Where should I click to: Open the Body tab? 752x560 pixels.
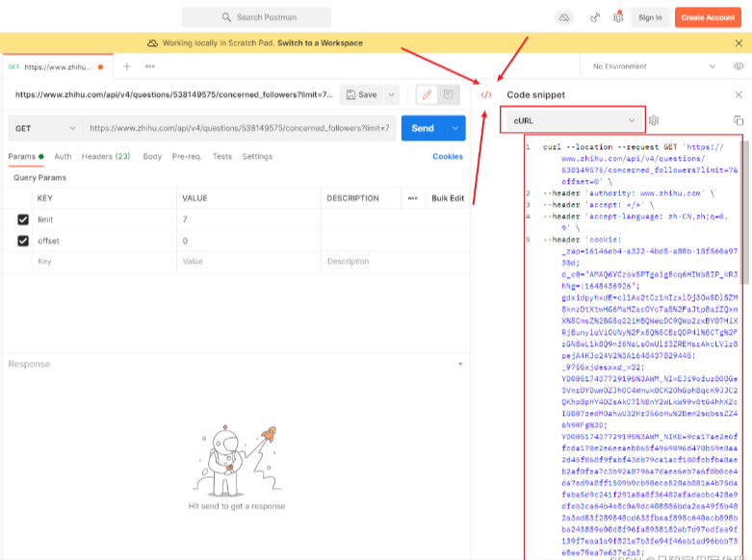pos(152,156)
